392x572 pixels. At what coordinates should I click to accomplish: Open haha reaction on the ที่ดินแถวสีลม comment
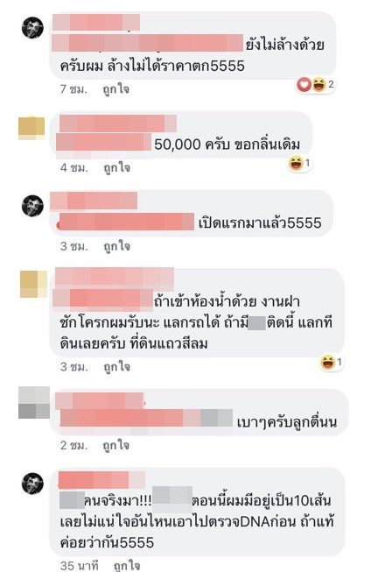[x=327, y=363]
